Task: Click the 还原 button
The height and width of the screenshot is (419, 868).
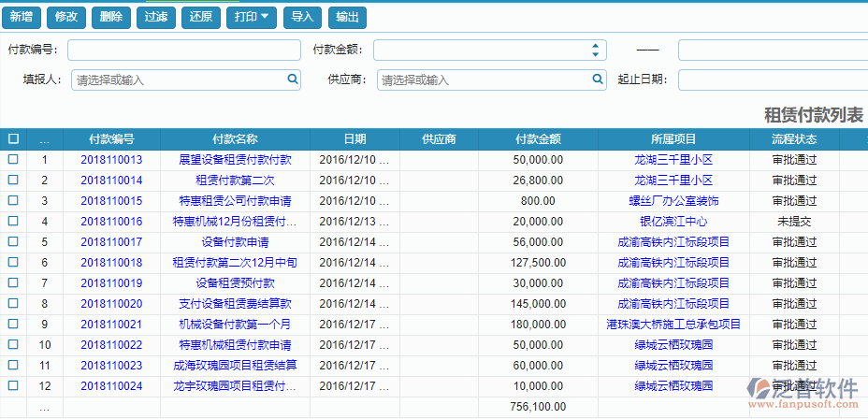Action: [x=201, y=18]
